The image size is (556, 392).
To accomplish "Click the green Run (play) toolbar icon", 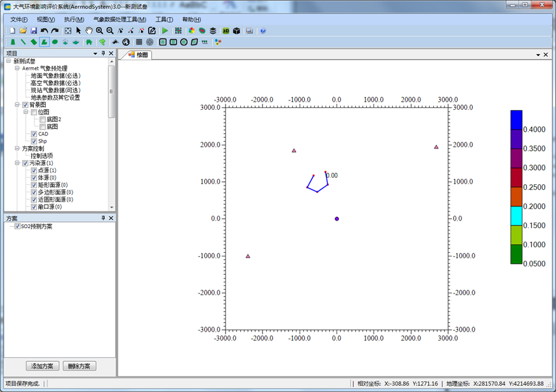I will [165, 30].
